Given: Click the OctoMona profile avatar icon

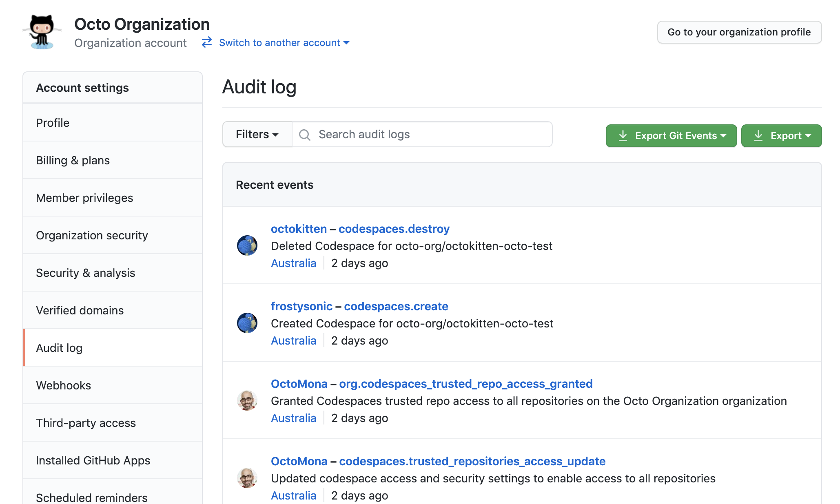Looking at the screenshot, I should [x=248, y=399].
